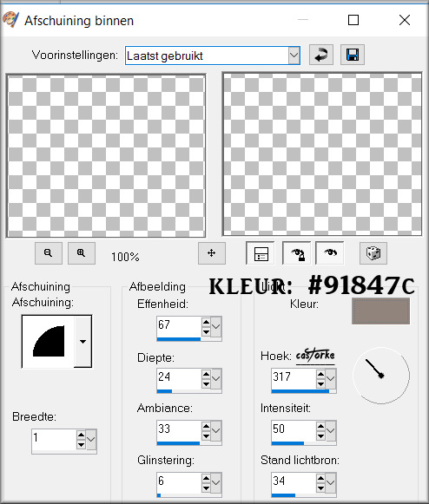Click the Kleur color swatch

point(380,311)
